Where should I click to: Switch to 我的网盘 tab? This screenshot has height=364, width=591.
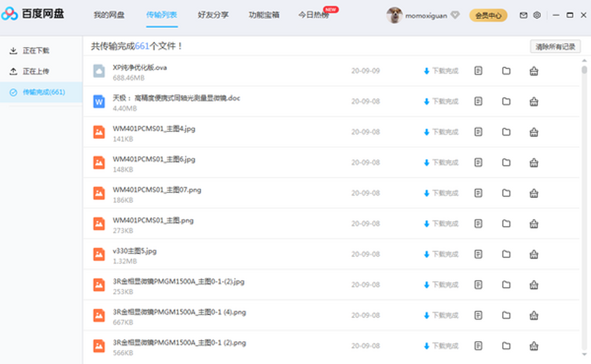pos(109,15)
